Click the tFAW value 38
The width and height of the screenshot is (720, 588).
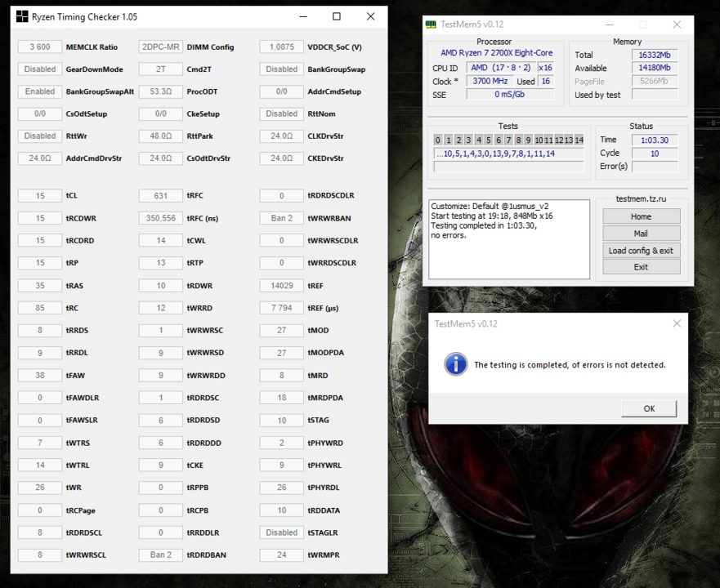point(40,375)
